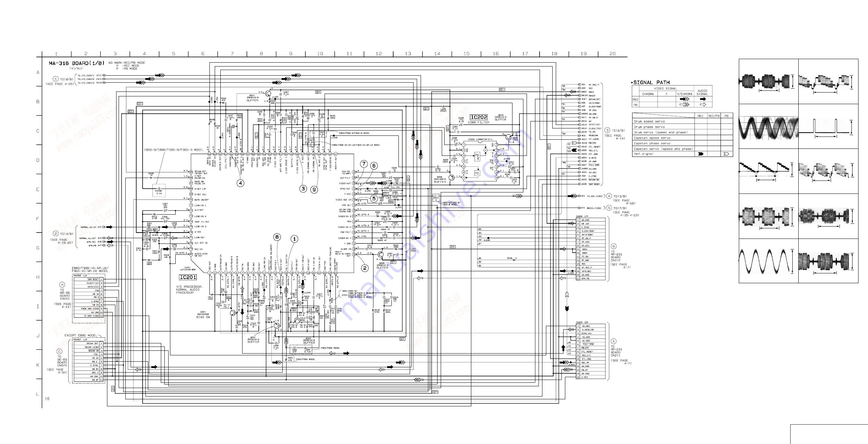The width and height of the screenshot is (868, 444).
Task: Click the clean sine wave waveform image
Action: coord(764,262)
